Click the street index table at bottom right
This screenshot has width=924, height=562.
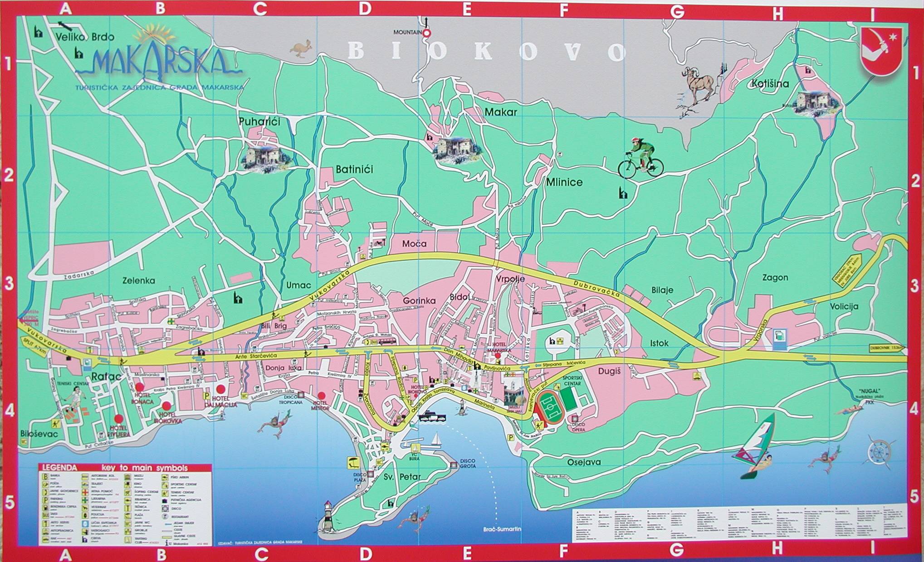point(739,523)
